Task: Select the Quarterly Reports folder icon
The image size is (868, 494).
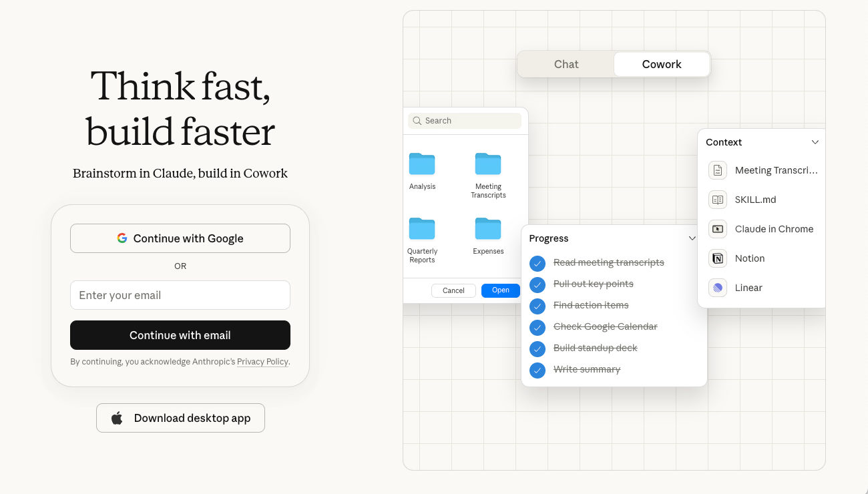Action: 422,229
